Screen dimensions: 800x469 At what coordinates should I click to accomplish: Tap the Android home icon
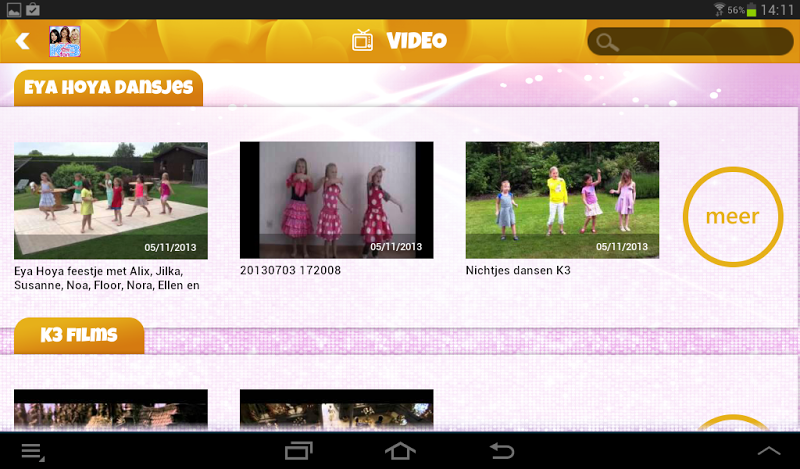tap(400, 451)
